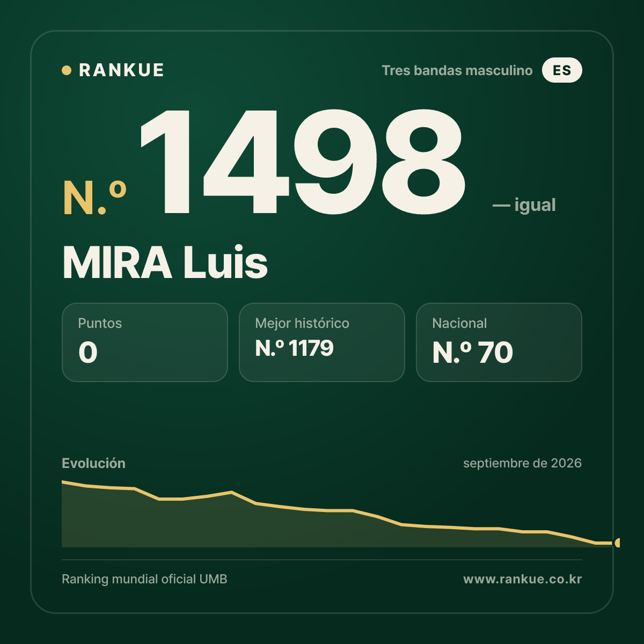The image size is (644, 644).
Task: Click the ES country badge
Action: (562, 70)
